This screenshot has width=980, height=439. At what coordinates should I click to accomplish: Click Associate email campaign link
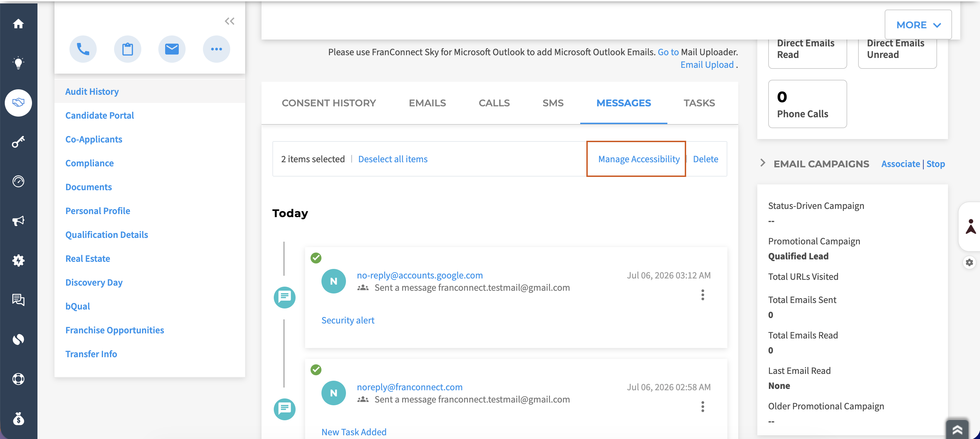click(x=900, y=164)
